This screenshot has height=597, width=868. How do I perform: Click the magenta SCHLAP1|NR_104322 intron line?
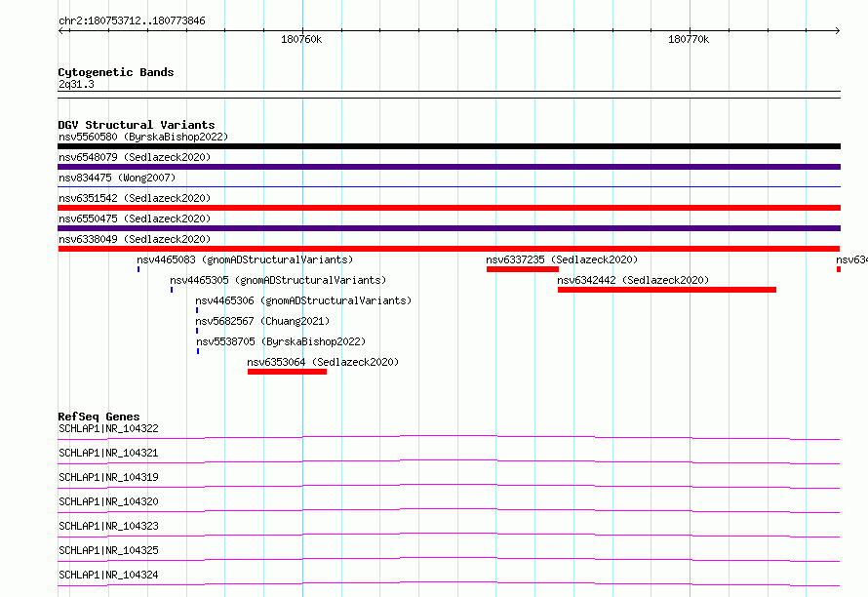click(449, 437)
